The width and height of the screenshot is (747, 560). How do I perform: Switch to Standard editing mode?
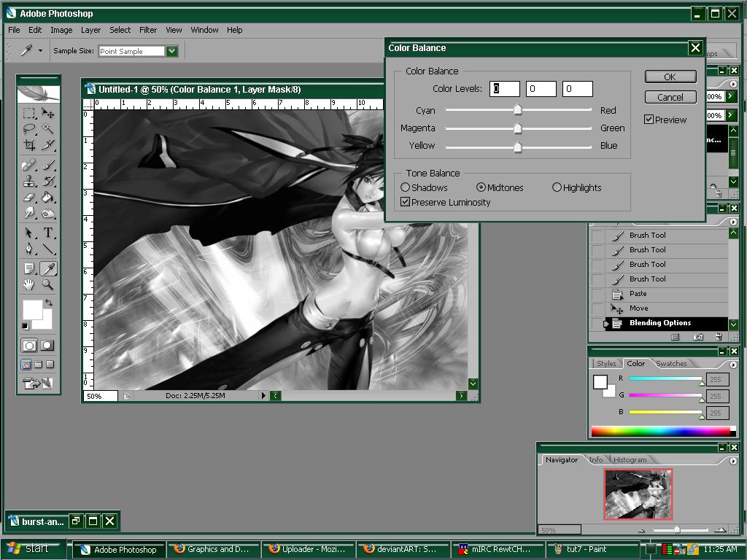tap(29, 346)
